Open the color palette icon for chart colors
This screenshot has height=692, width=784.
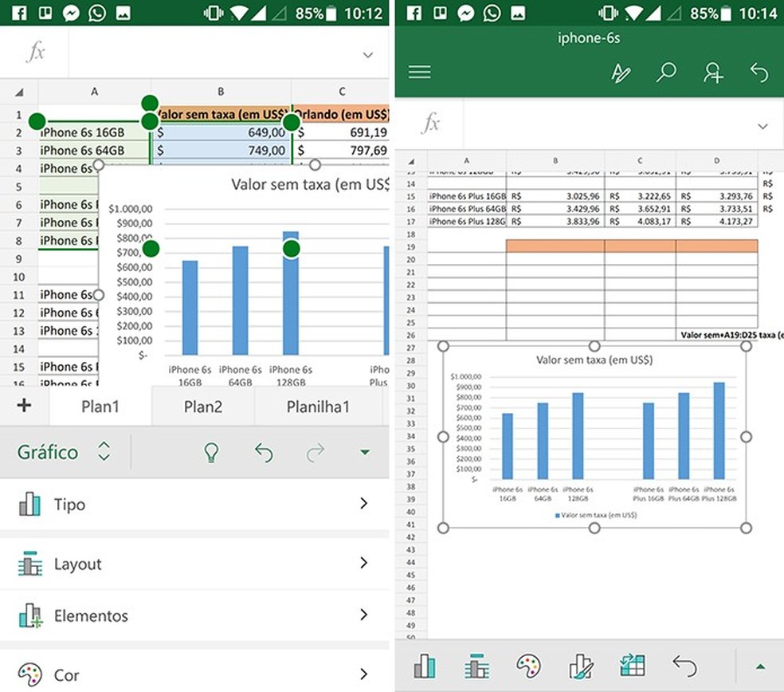coord(528,666)
